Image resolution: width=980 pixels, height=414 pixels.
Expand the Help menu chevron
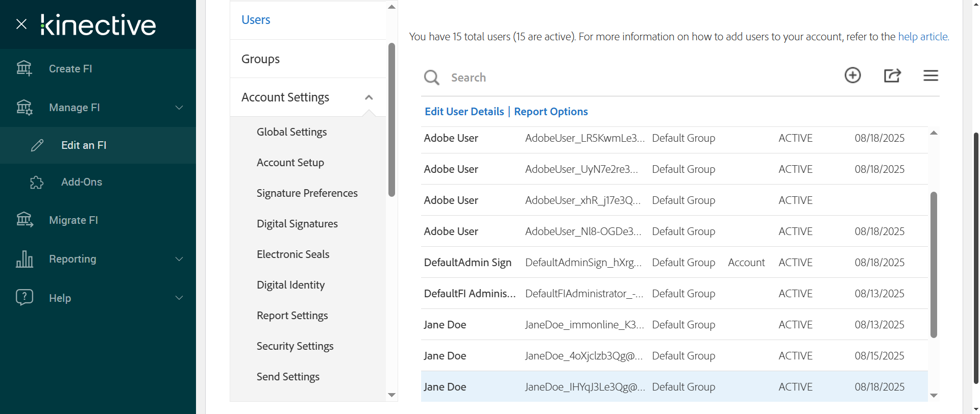click(179, 298)
